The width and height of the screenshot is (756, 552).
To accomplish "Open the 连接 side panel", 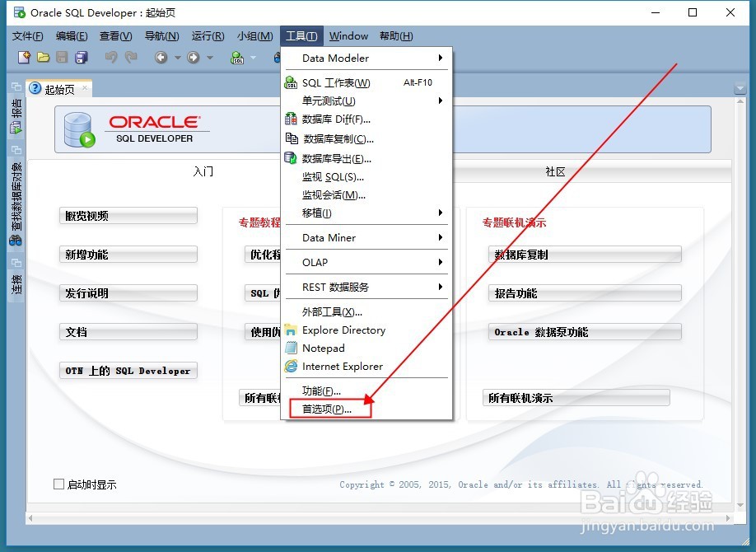I will [x=16, y=284].
